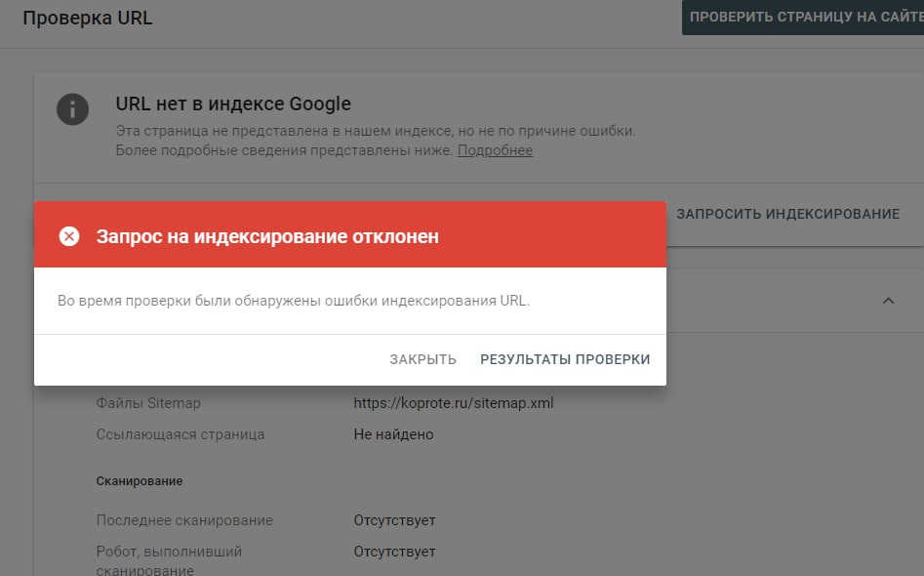The width and height of the screenshot is (924, 576).
Task: Click the Робот, выполнивший сканирование label
Action: [x=169, y=560]
